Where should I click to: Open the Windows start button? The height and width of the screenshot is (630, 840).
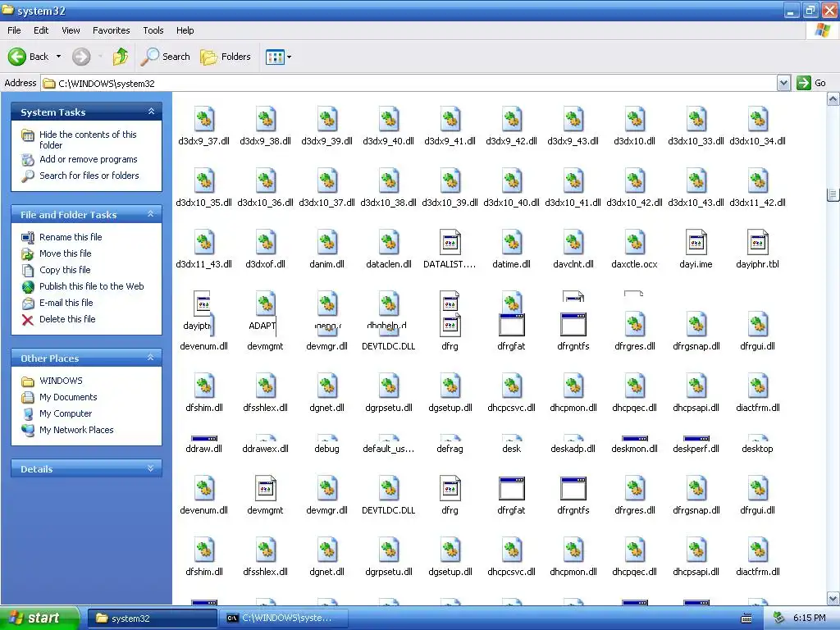pos(39,618)
